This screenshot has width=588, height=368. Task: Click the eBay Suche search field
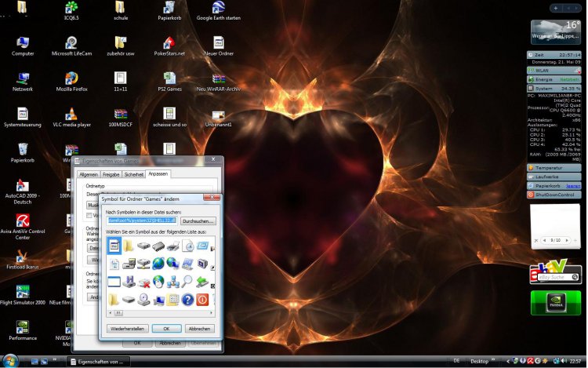point(555,277)
